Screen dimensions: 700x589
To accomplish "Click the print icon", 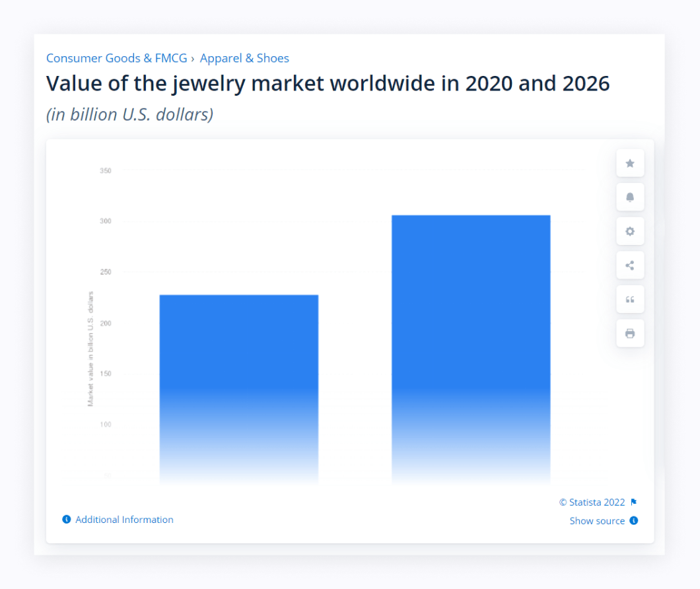I will click(x=630, y=333).
